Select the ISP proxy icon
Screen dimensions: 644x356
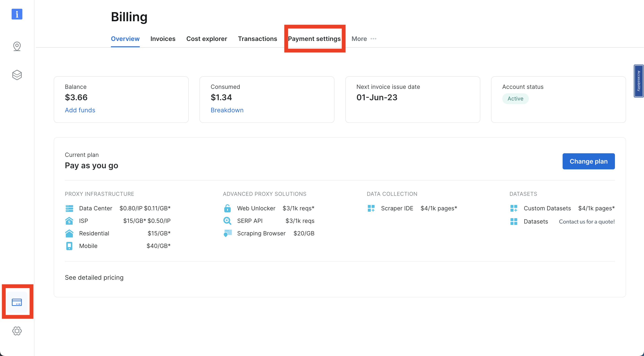(69, 221)
